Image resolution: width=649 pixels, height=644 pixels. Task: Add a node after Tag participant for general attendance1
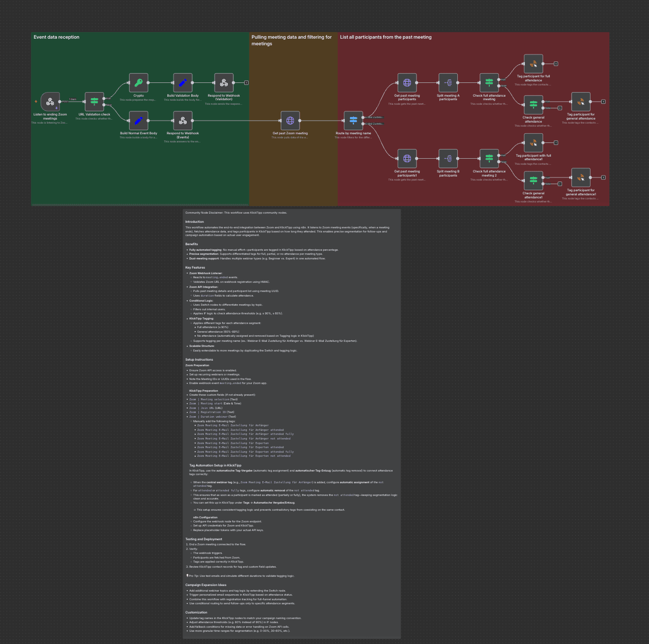(604, 178)
